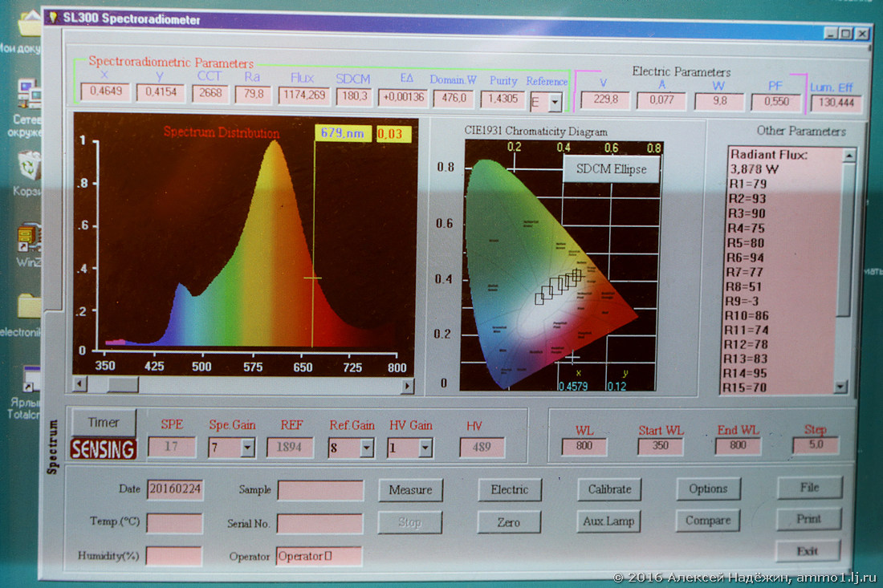Image resolution: width=883 pixels, height=588 pixels.
Task: Start calibration with Calibrate button
Action: click(608, 489)
